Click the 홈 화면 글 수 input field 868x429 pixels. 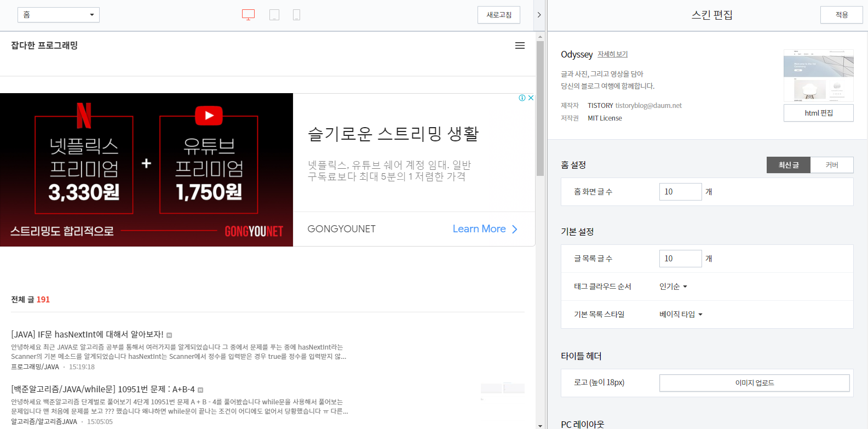[680, 192]
